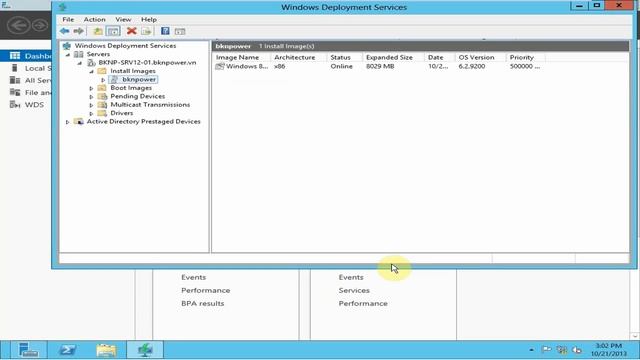
Task: Click the Up one level folder icon
Action: pyautogui.click(x=98, y=31)
